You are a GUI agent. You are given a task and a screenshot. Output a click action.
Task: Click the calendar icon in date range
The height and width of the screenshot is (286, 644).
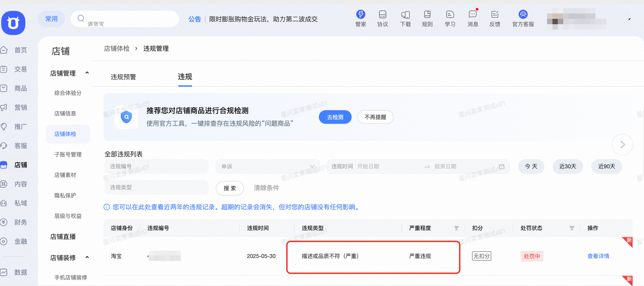[x=502, y=166]
